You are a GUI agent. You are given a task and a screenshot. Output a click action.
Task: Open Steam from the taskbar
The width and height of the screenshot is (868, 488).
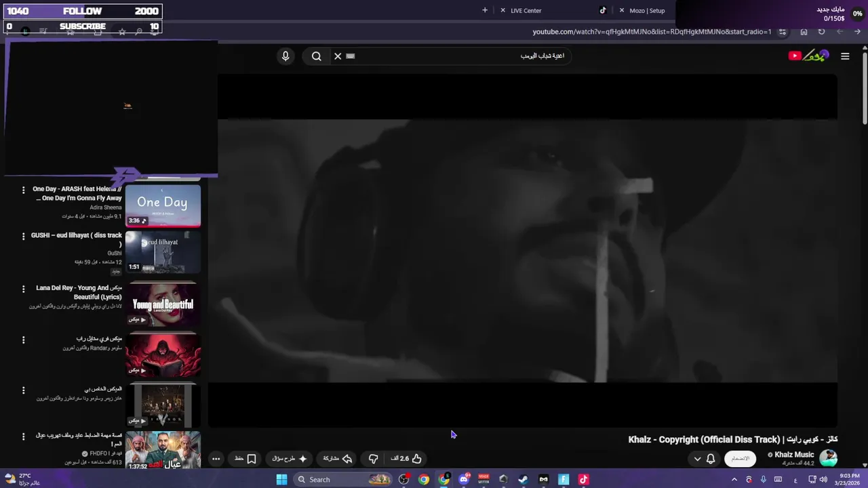tap(524, 479)
